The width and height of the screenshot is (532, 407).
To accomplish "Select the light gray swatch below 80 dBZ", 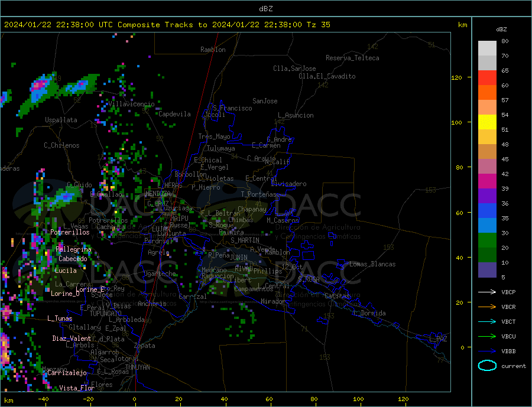I will (x=487, y=48).
